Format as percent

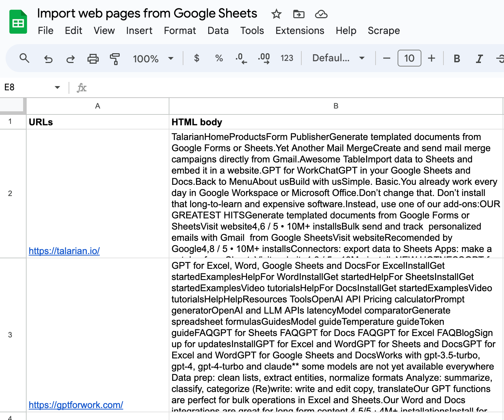[x=219, y=58]
